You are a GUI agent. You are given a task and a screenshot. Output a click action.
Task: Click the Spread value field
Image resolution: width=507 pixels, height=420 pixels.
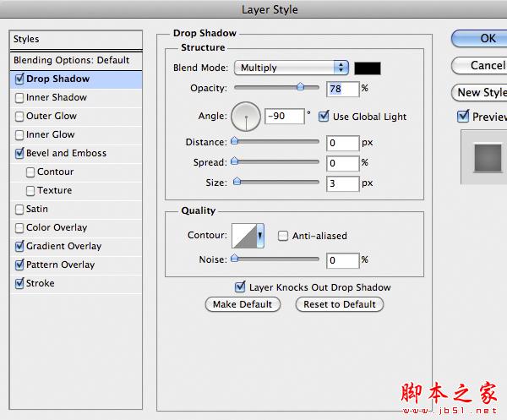(343, 163)
